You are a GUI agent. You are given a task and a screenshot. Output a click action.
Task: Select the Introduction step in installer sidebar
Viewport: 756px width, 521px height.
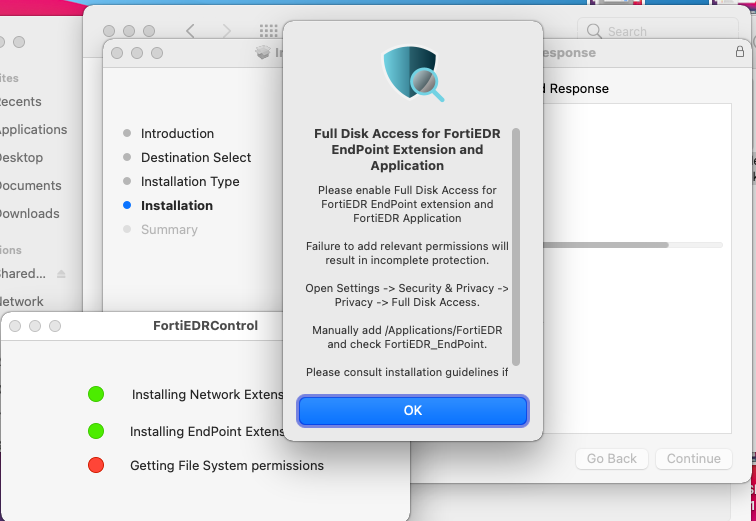[x=177, y=133]
